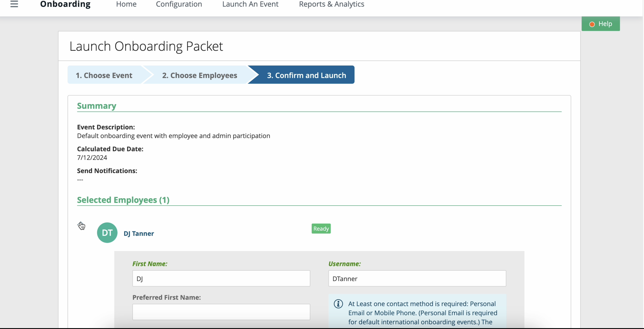Image resolution: width=644 pixels, height=329 pixels.
Task: Click into Preferred First Name field
Action: 221,312
